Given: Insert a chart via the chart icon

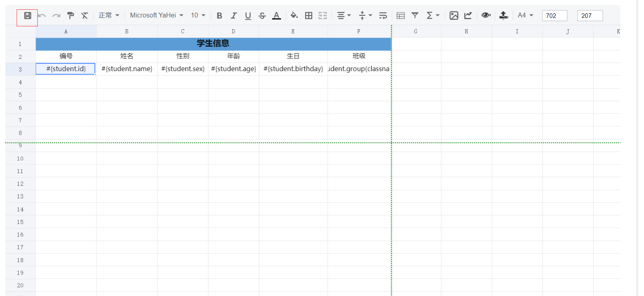Looking at the screenshot, I should (x=468, y=15).
